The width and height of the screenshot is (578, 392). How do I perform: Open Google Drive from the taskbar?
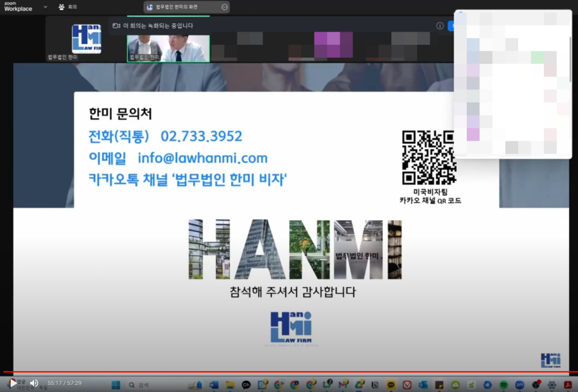point(360,385)
